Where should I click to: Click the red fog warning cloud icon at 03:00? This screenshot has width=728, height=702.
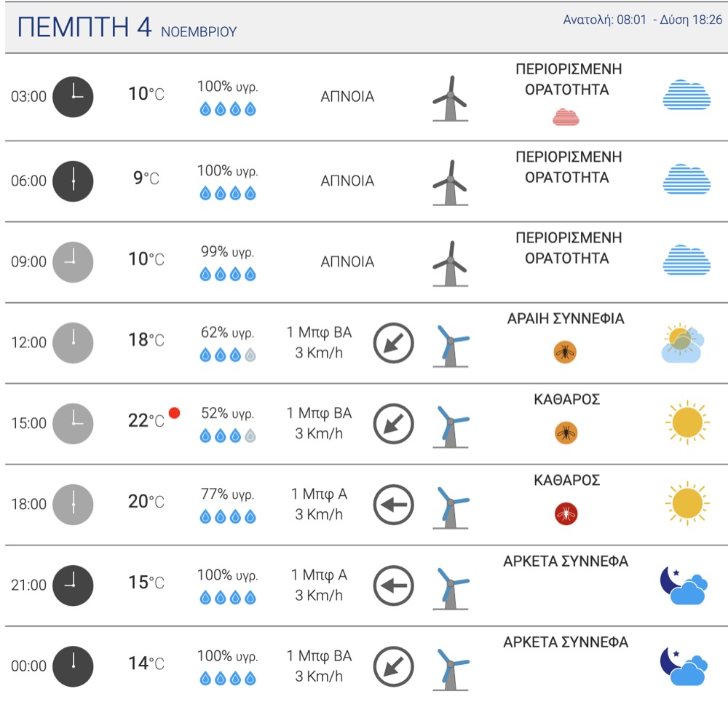(566, 117)
